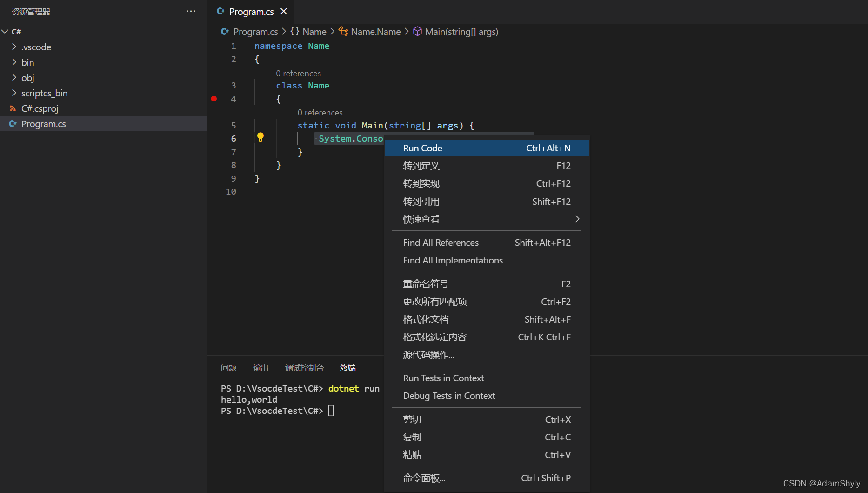Click inside the terminal input line

tap(331, 411)
